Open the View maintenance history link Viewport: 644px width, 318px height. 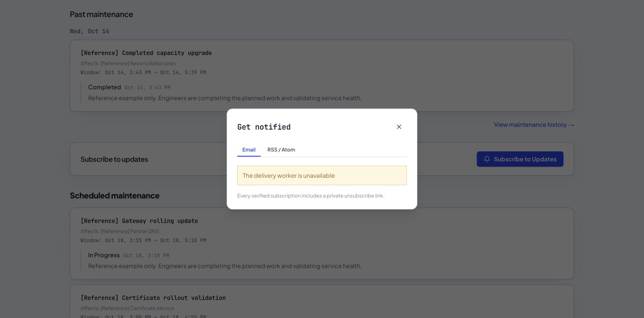(x=534, y=124)
